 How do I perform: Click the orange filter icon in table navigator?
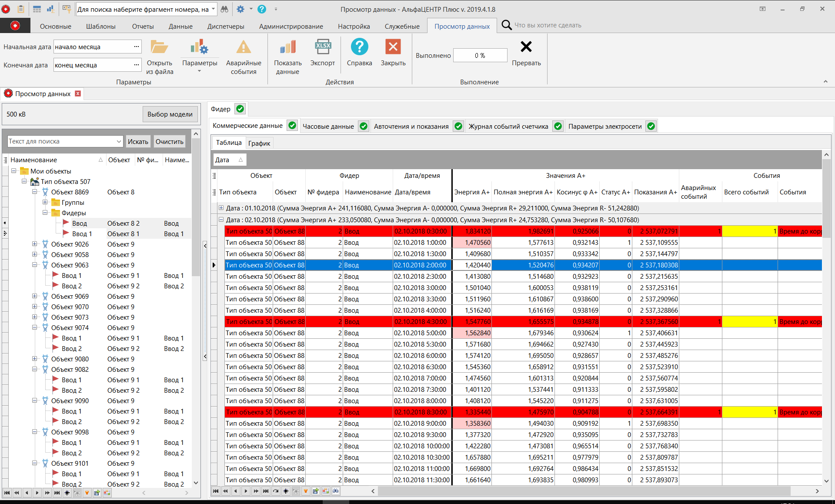(x=306, y=491)
